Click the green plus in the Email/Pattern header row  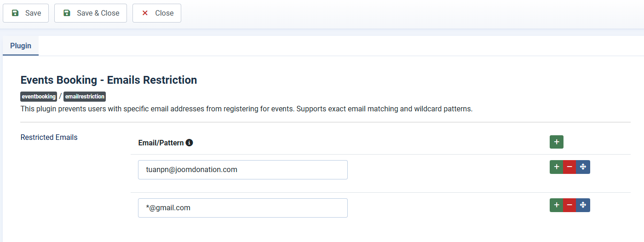tap(556, 142)
